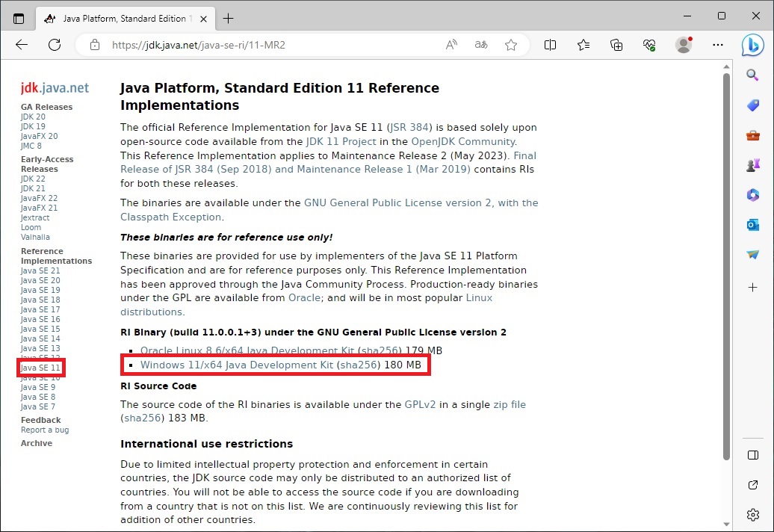The image size is (774, 532).
Task: Open JDK 22 early-access link
Action: [33, 179]
